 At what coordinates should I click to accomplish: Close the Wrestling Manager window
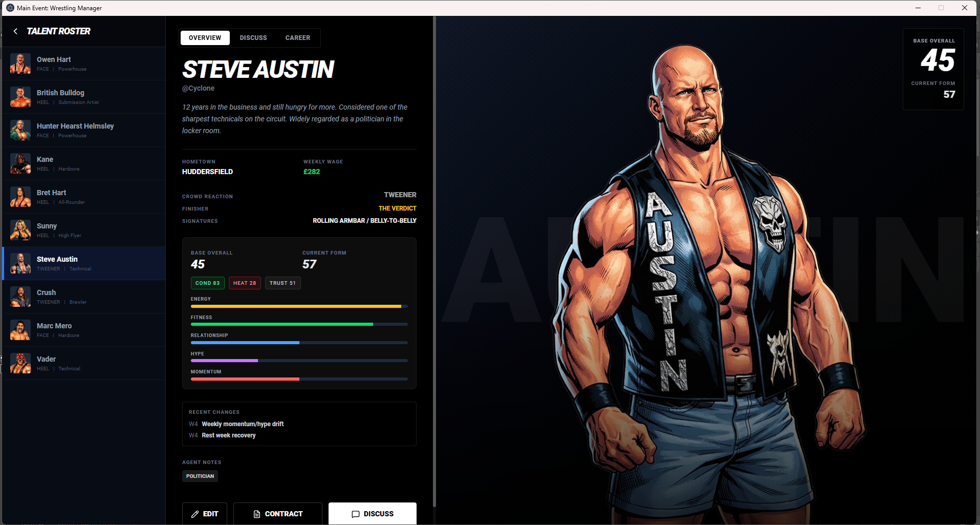pos(965,8)
